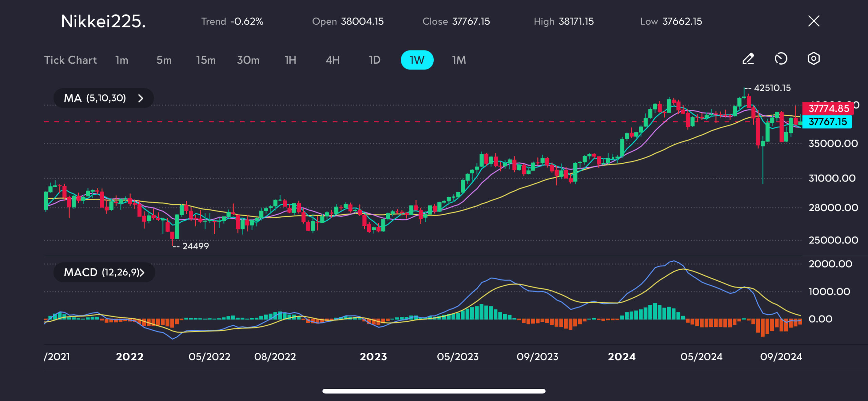The image size is (868, 401).
Task: Click the 09/2023 date axis label
Action: (x=537, y=357)
